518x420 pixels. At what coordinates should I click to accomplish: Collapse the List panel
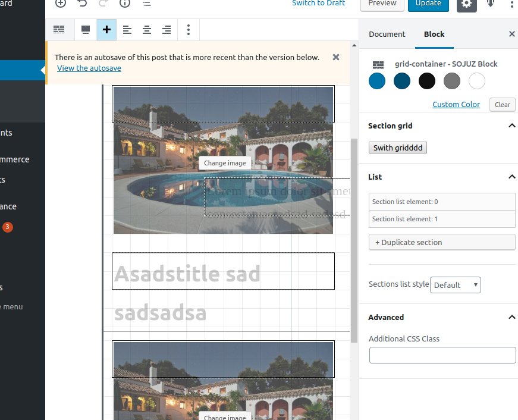coord(511,177)
